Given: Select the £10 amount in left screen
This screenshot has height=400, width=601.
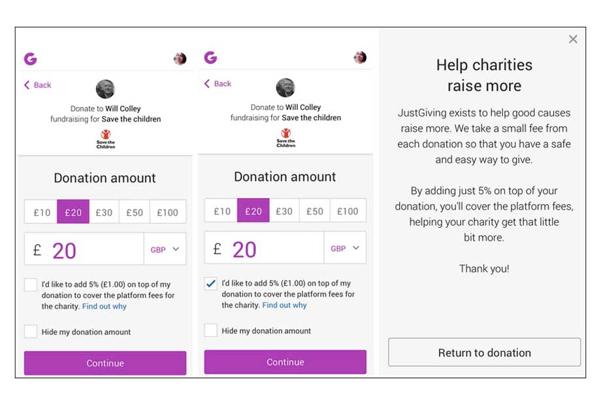Looking at the screenshot, I should [x=41, y=213].
